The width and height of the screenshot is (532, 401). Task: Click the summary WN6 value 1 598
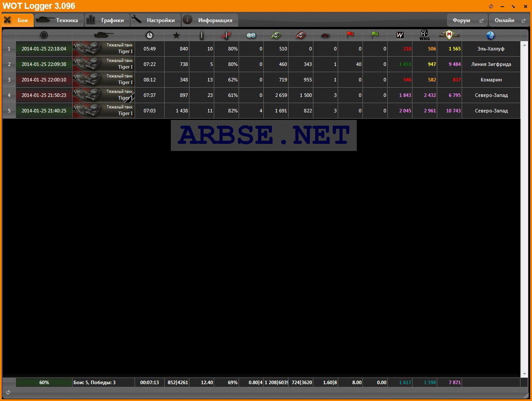coord(430,382)
